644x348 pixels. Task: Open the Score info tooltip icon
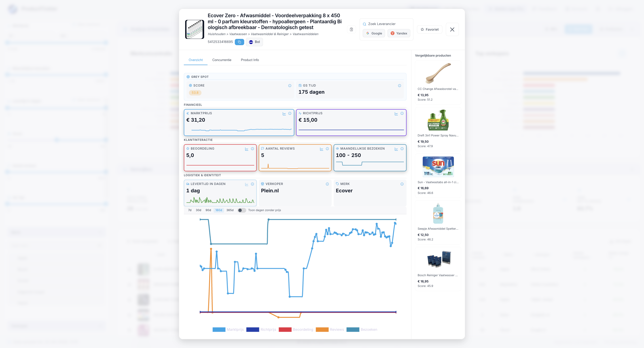pos(290,85)
